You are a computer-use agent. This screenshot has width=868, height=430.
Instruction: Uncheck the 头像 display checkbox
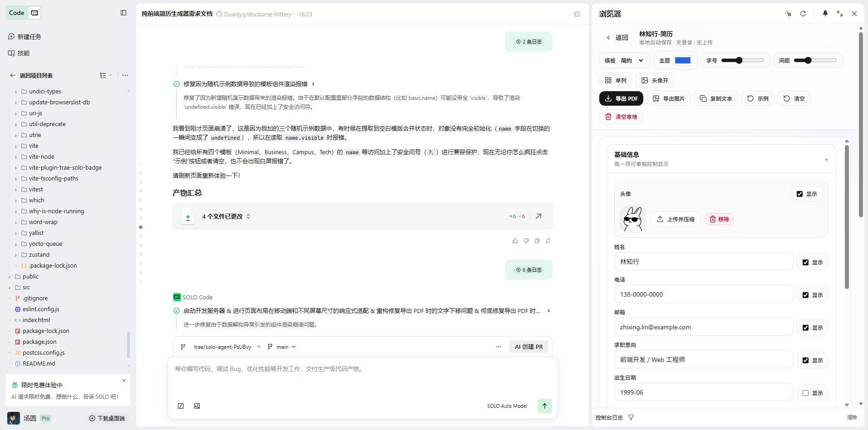(799, 194)
